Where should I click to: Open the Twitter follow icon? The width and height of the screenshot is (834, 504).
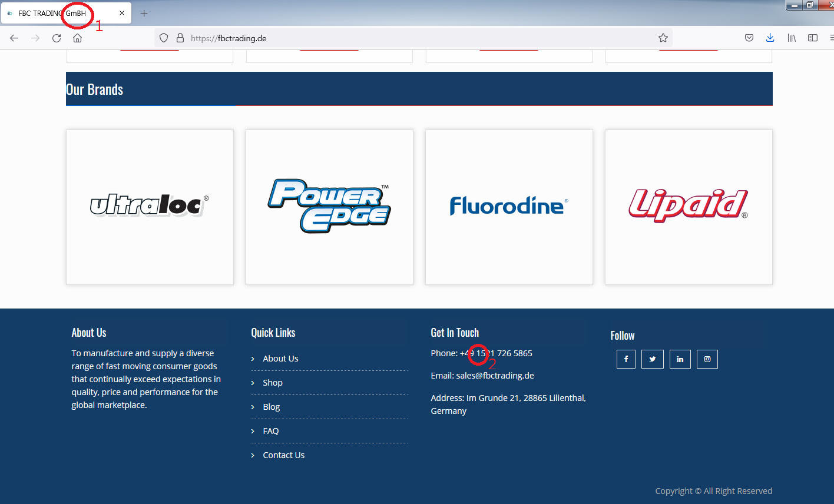[653, 359]
